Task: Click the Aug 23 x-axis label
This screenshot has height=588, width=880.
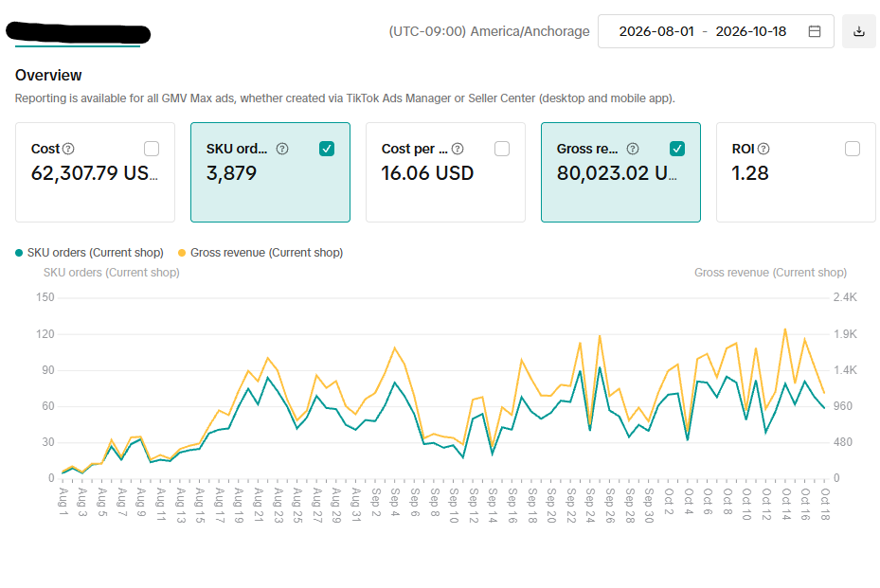Action: tap(278, 505)
